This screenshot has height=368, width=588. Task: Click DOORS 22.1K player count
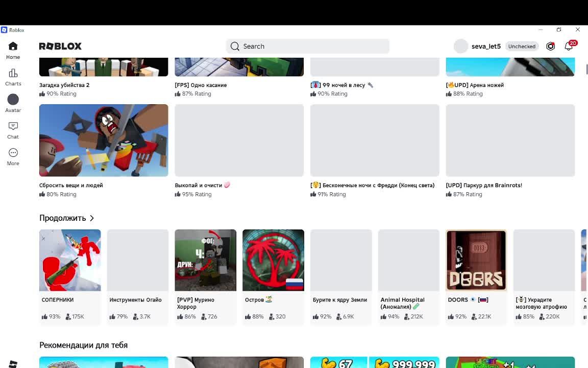click(x=484, y=316)
